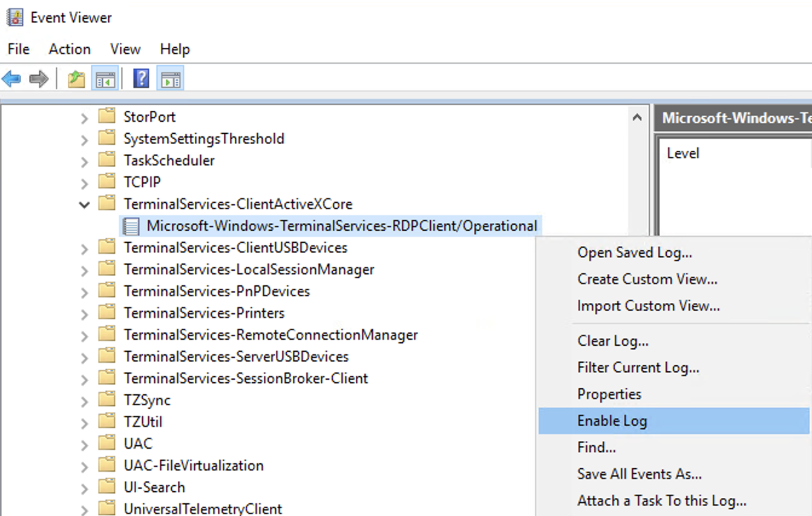
Task: Expand the TaskScheduler tree node
Action: [85, 161]
